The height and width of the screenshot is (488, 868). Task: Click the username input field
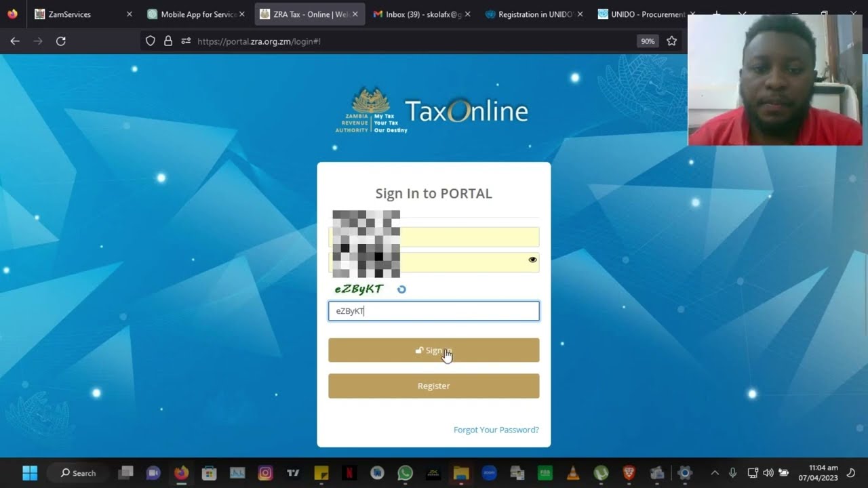pyautogui.click(x=434, y=237)
